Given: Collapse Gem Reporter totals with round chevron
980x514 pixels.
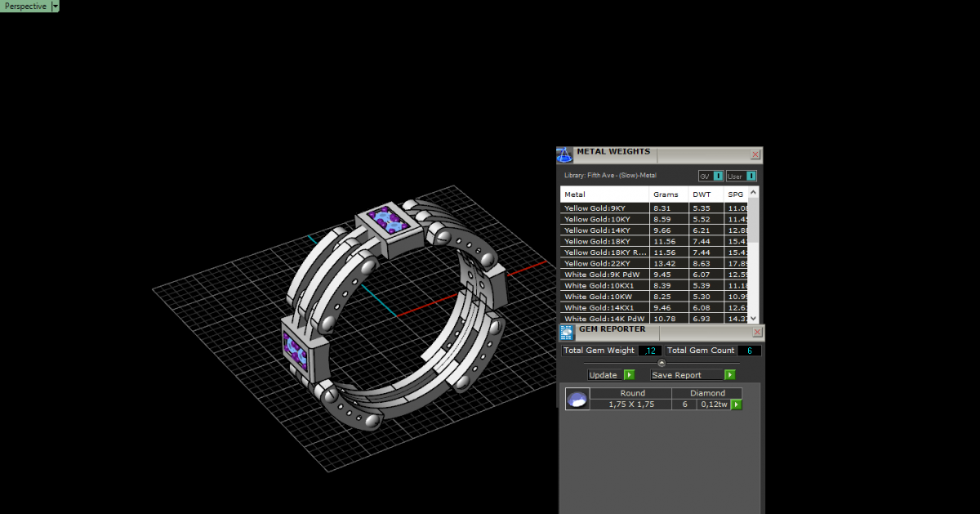Looking at the screenshot, I should click(x=661, y=363).
